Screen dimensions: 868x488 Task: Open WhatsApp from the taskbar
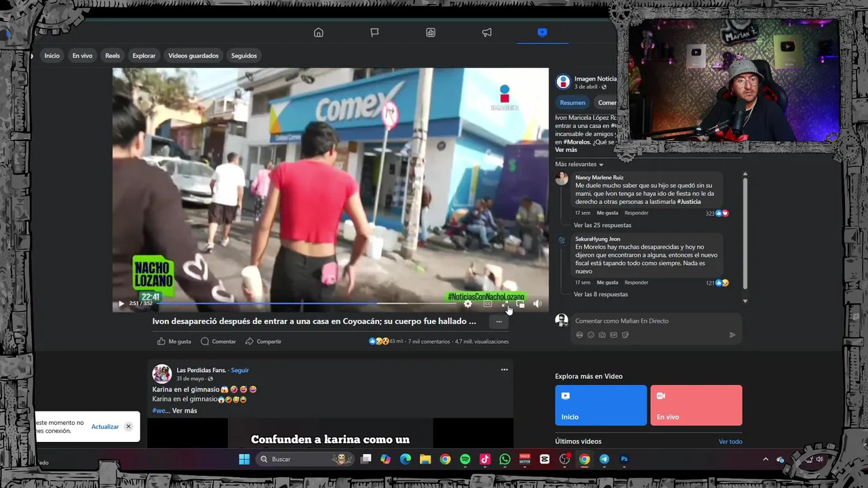click(505, 459)
